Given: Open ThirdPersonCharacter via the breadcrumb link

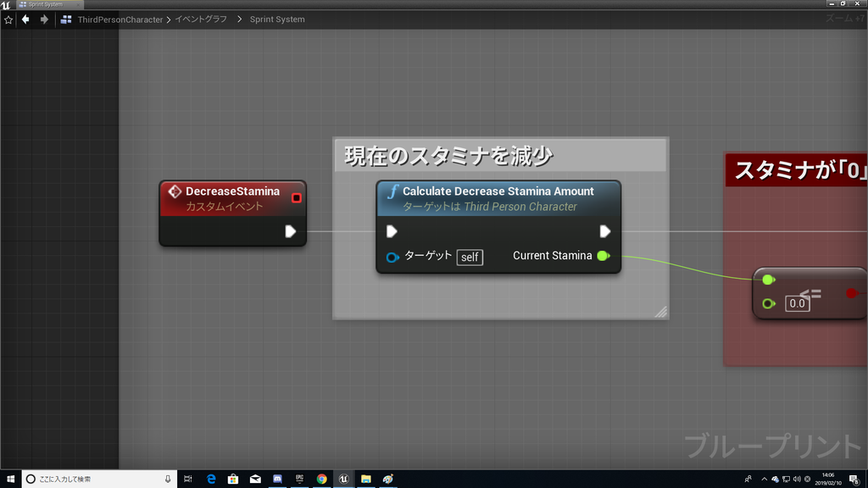Looking at the screenshot, I should [x=121, y=19].
